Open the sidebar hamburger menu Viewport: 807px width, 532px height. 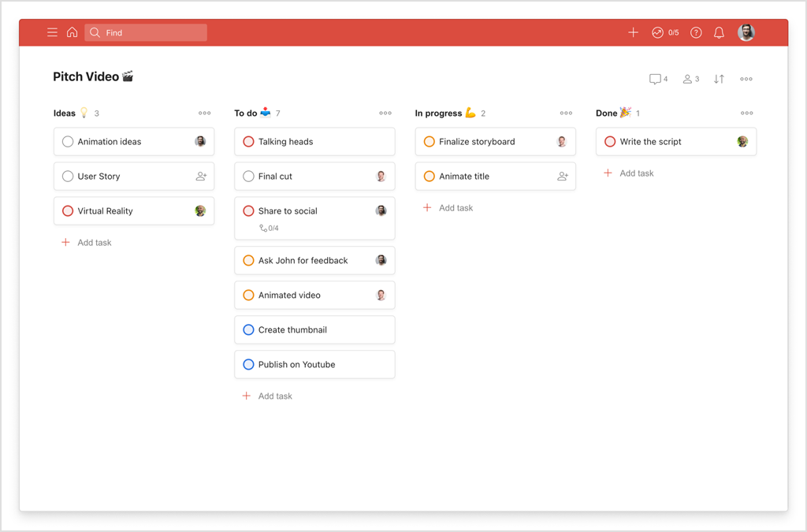click(52, 32)
